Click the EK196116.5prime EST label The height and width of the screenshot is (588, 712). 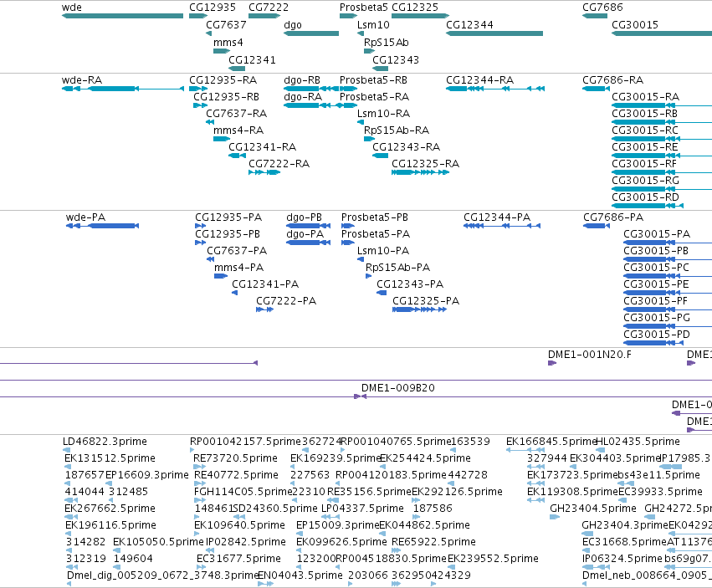click(110, 525)
